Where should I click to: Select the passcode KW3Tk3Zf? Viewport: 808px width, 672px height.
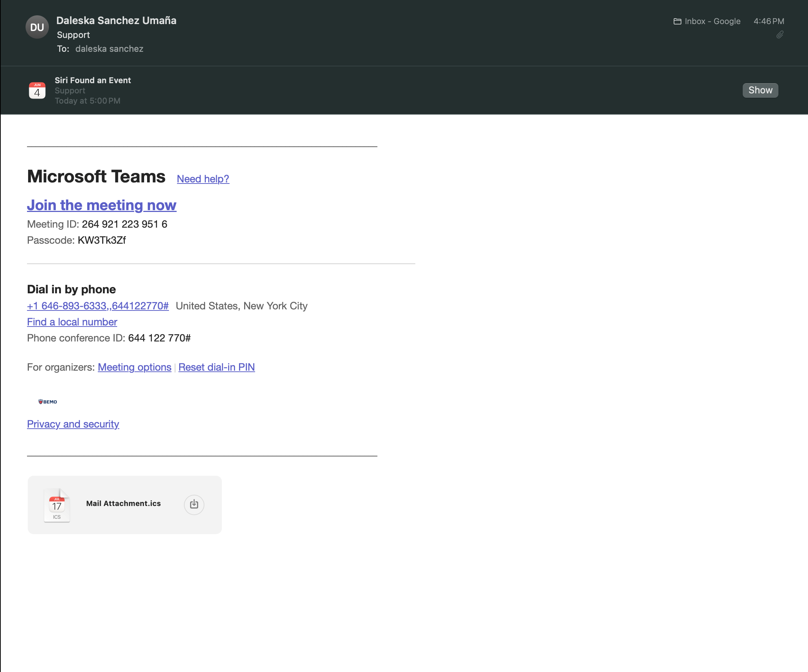[x=101, y=240]
